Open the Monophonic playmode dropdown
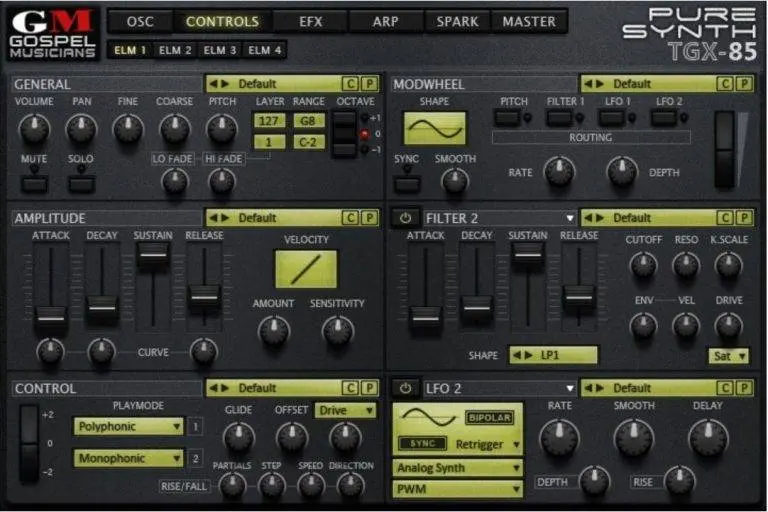 click(x=129, y=458)
